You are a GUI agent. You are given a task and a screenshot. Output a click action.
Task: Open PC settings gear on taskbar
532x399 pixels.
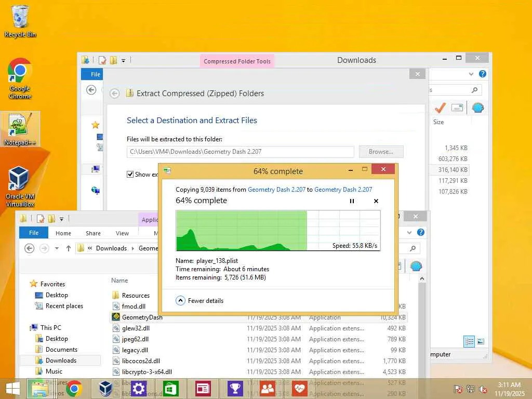(138, 389)
